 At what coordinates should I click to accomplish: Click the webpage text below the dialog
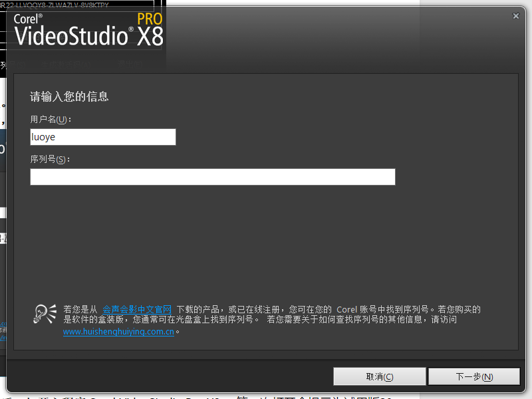(x=199, y=396)
